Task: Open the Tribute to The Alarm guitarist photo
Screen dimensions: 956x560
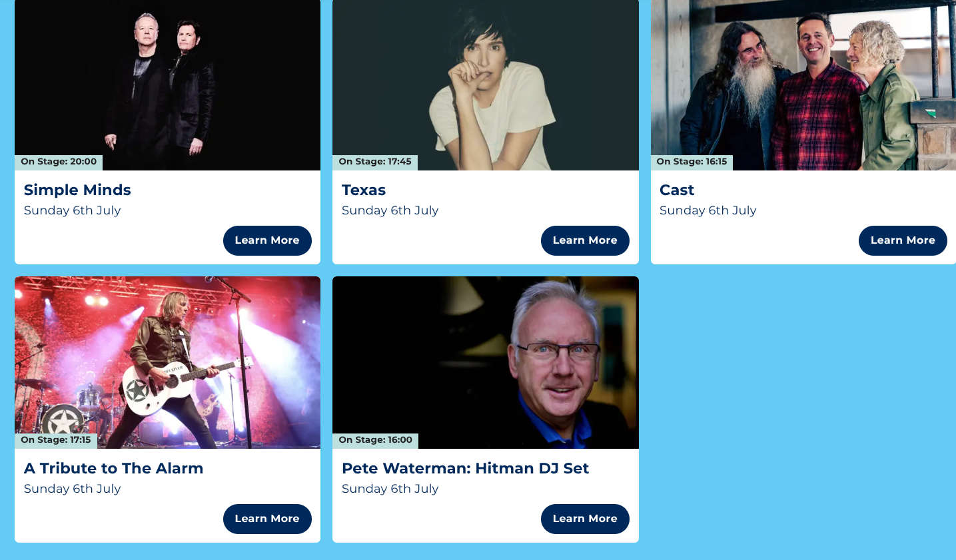Action: [167, 362]
